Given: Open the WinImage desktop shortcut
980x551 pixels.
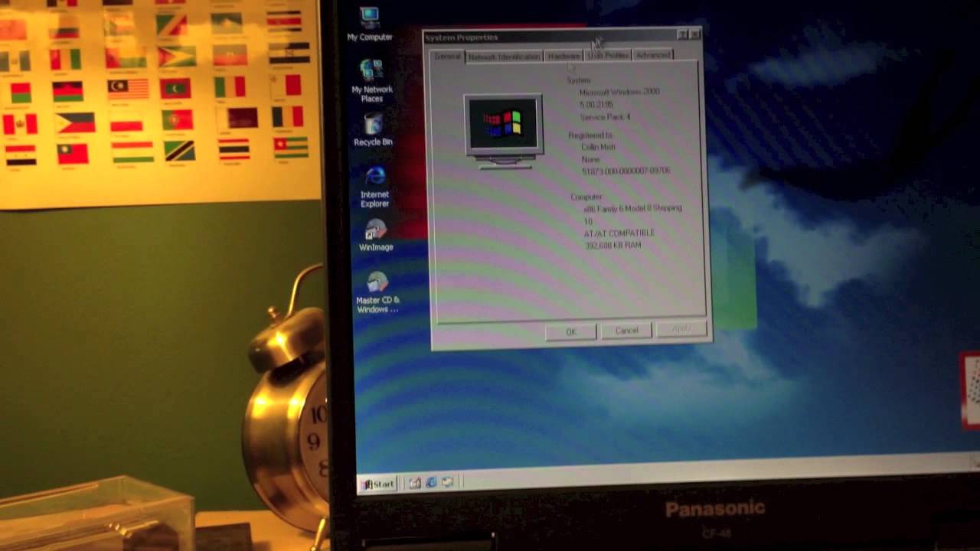Looking at the screenshot, I should [x=376, y=235].
